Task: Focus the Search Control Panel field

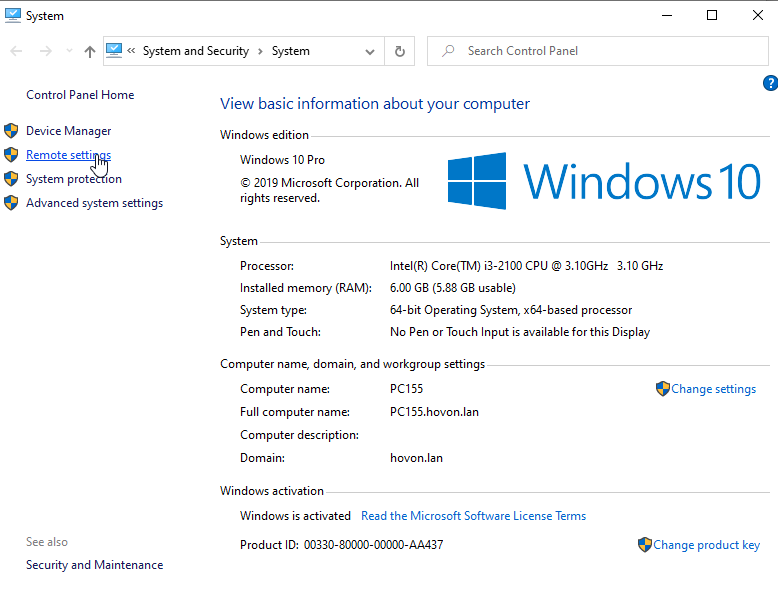Action: (x=598, y=51)
